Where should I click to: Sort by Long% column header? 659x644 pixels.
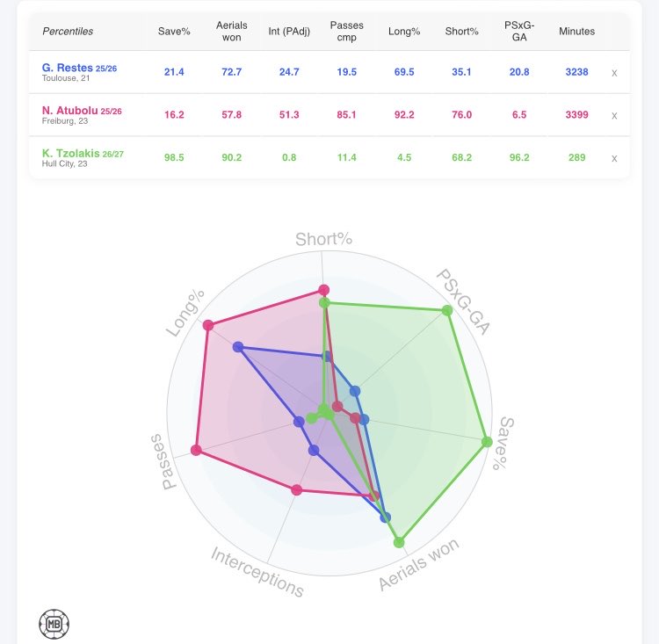click(x=404, y=32)
